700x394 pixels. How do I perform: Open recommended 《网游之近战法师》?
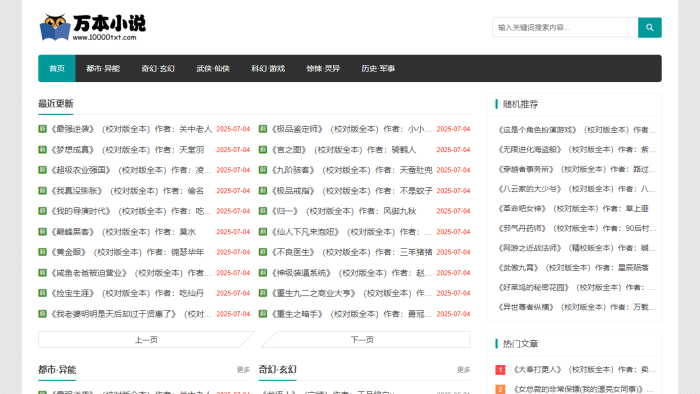click(576, 248)
